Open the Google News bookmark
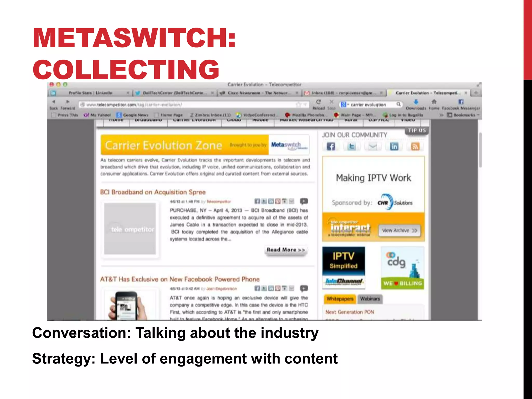The image size is (532, 399). tap(132, 115)
